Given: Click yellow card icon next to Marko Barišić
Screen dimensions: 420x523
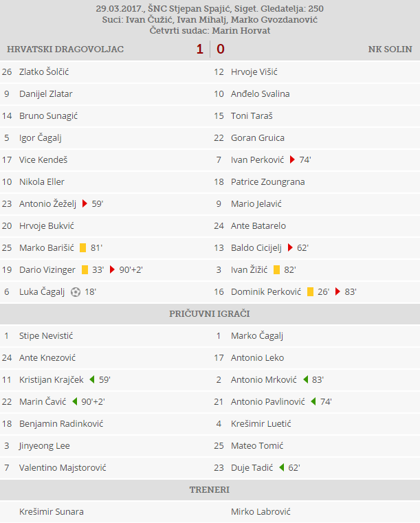Looking at the screenshot, I should pyautogui.click(x=83, y=248).
